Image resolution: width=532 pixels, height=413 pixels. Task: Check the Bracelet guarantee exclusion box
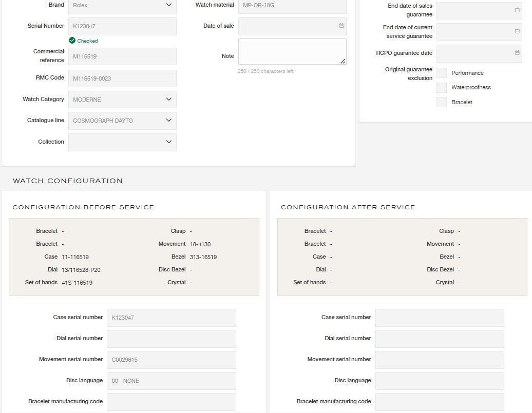(441, 102)
